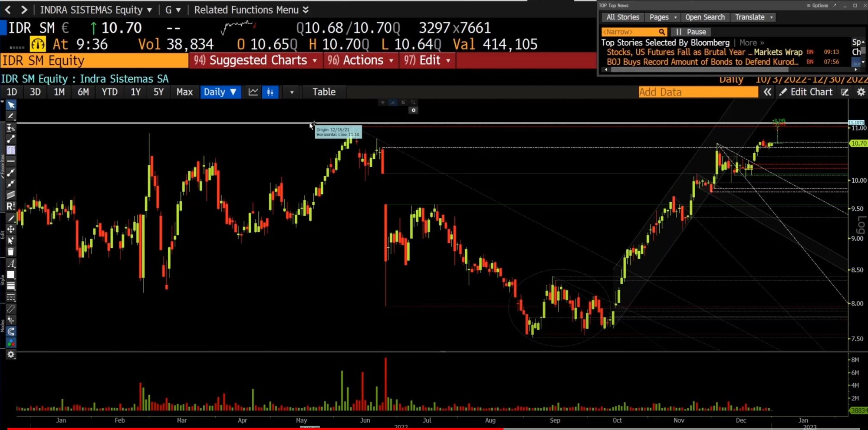Click the IDR SM Equity command field
The image size is (868, 430).
point(94,61)
